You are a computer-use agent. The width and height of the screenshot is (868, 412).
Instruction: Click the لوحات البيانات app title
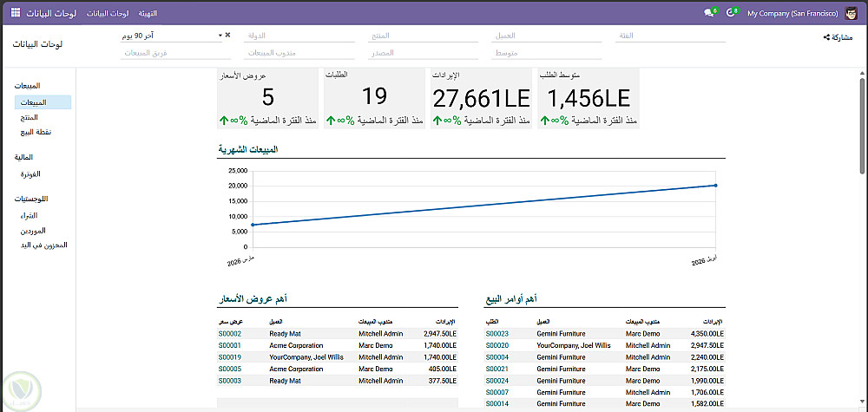coord(51,12)
